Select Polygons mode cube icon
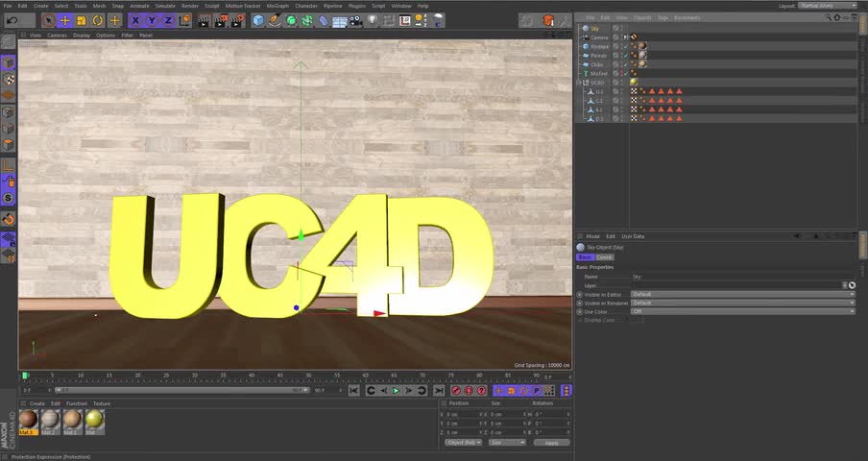The image size is (868, 461). (x=9, y=144)
